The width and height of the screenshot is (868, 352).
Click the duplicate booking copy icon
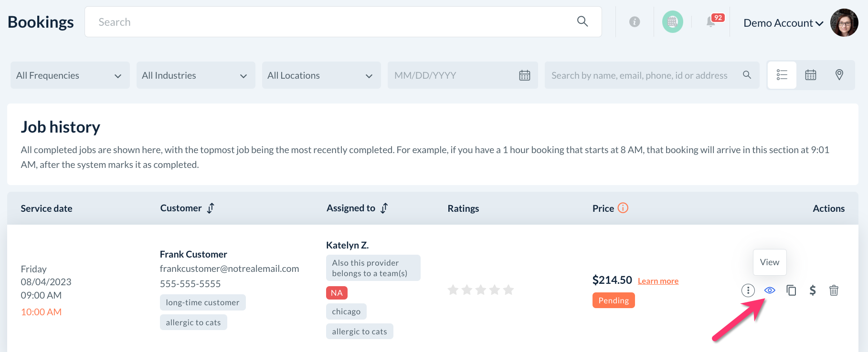[x=791, y=290]
